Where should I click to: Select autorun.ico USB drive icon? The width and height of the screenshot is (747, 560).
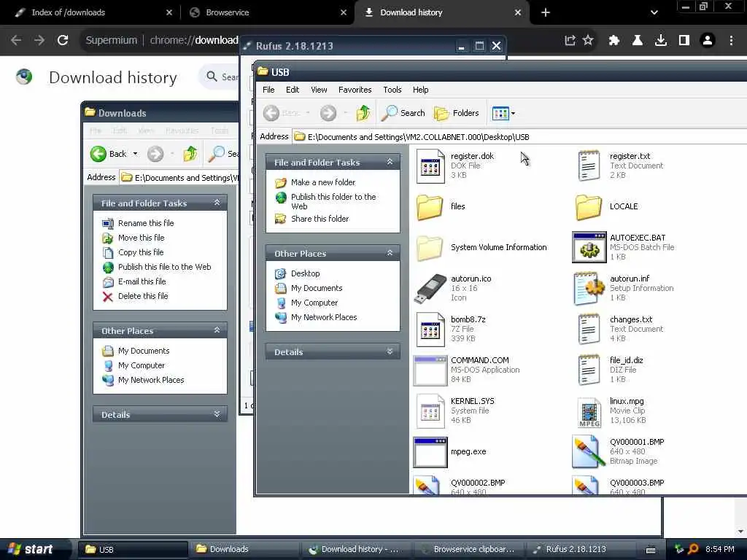(430, 289)
